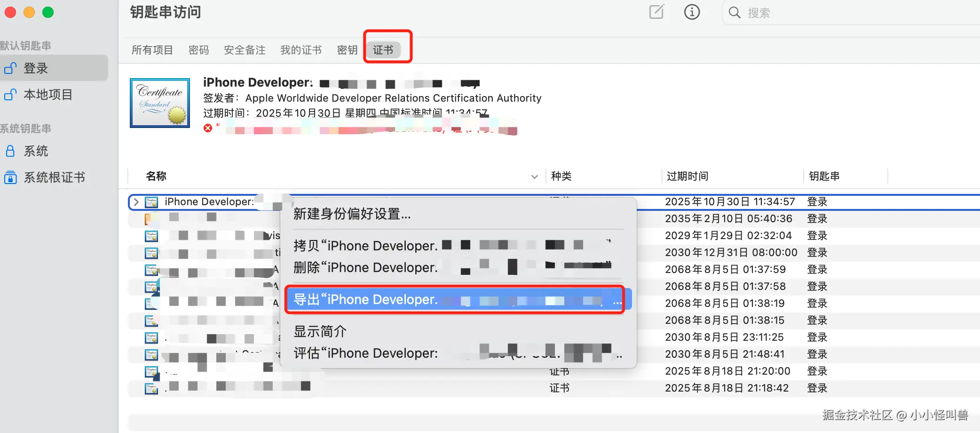Open the info icon in toolbar

(x=692, y=12)
